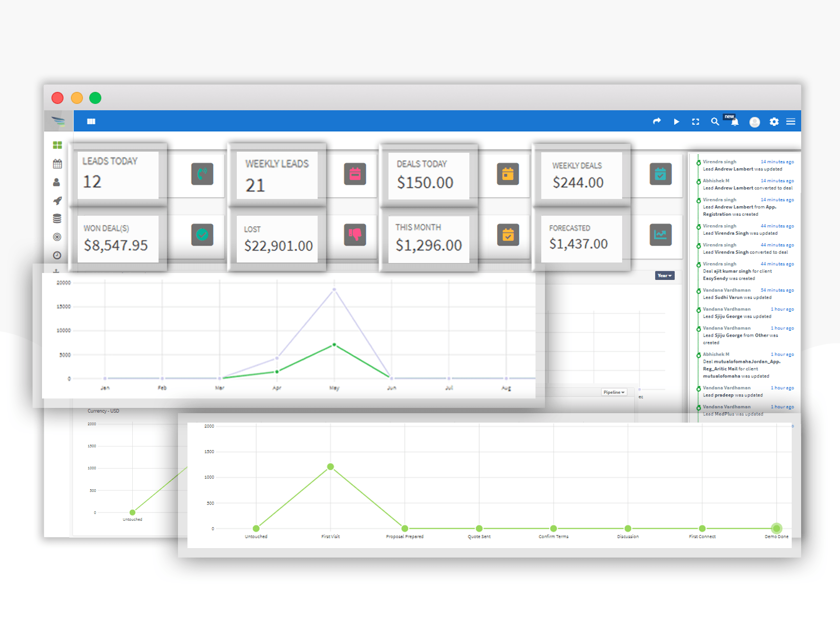This screenshot has width=840, height=630.
Task: Click the Demo Done data point
Action: (x=776, y=528)
